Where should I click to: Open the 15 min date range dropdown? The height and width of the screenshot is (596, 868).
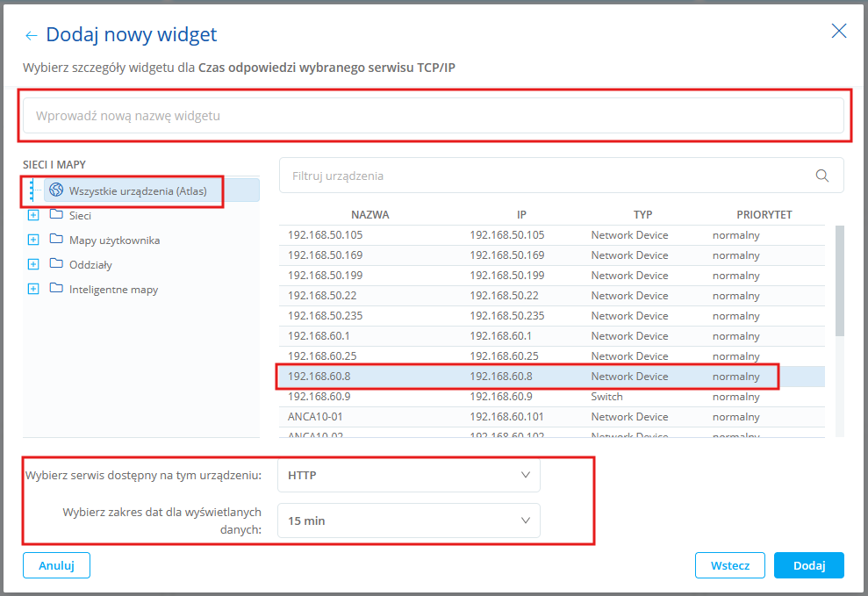[409, 521]
